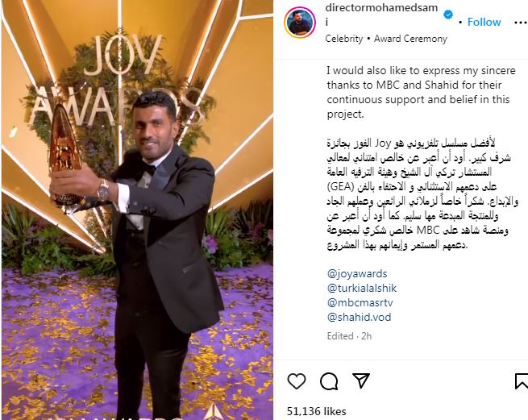Click the Celebrity category label
The image size is (528, 420).
click(344, 39)
